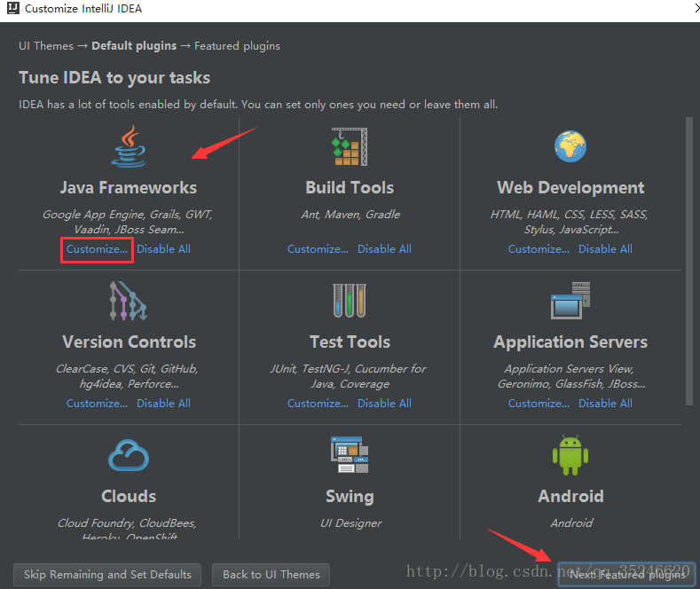The width and height of the screenshot is (700, 589).
Task: Open Customize for Build Tools
Action: [x=318, y=249]
